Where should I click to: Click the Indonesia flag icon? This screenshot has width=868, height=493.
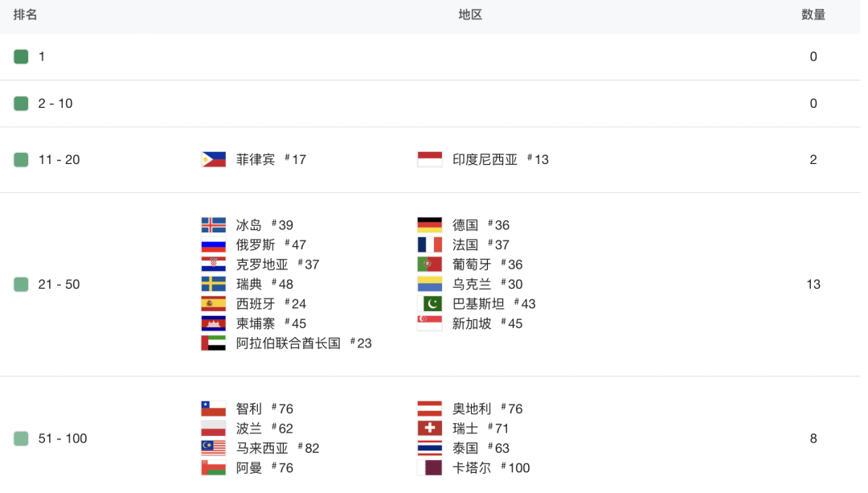point(429,159)
